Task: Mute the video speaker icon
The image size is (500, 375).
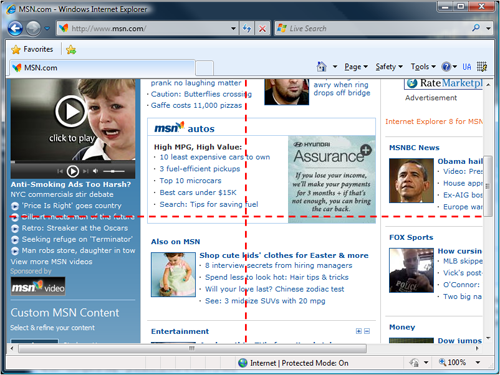Action: click(96, 171)
